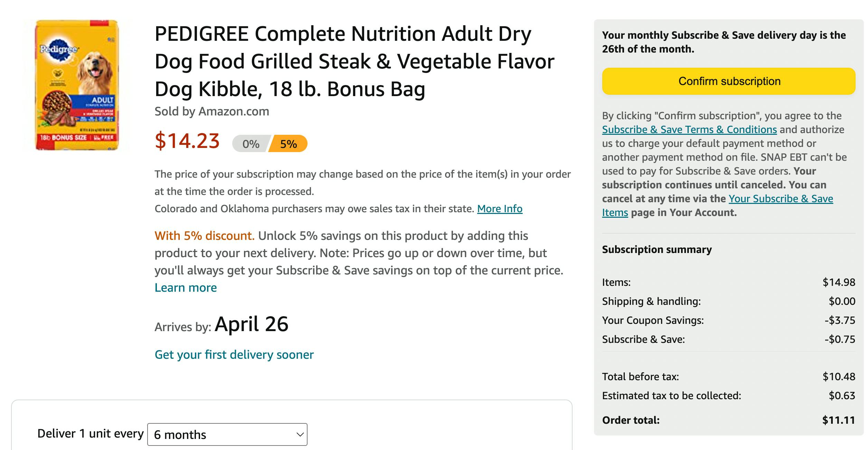Select Get your first delivery sooner
This screenshot has width=868, height=450.
[235, 354]
